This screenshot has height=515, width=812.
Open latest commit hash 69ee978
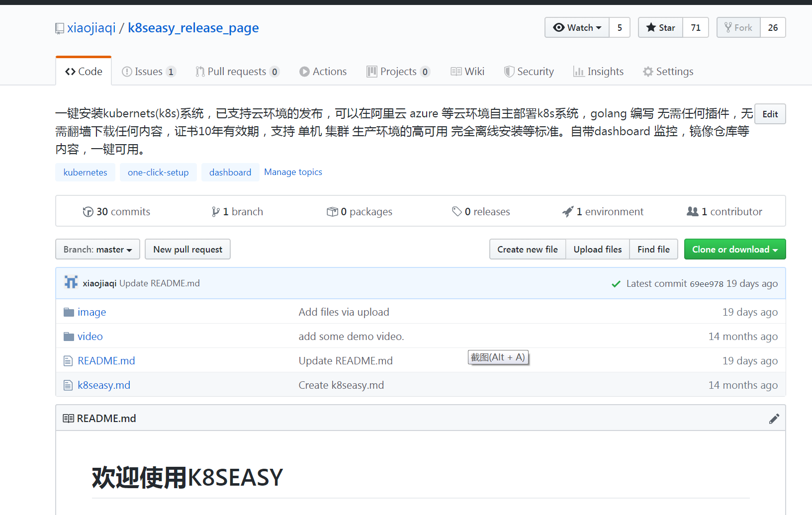[x=707, y=284]
